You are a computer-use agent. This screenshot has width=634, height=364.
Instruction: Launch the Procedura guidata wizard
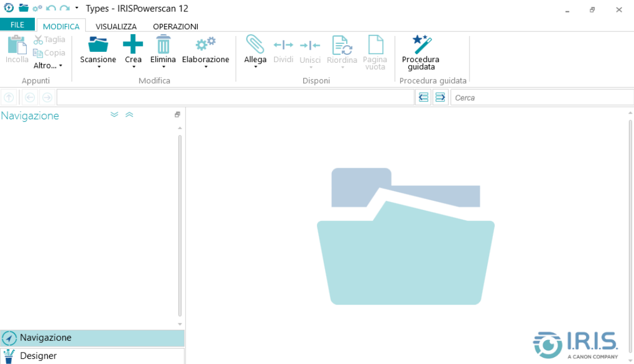pyautogui.click(x=421, y=52)
